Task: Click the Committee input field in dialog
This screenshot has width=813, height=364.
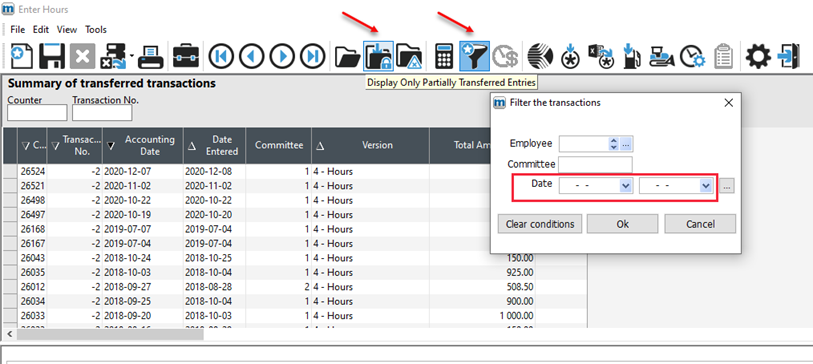Action: 595,164
